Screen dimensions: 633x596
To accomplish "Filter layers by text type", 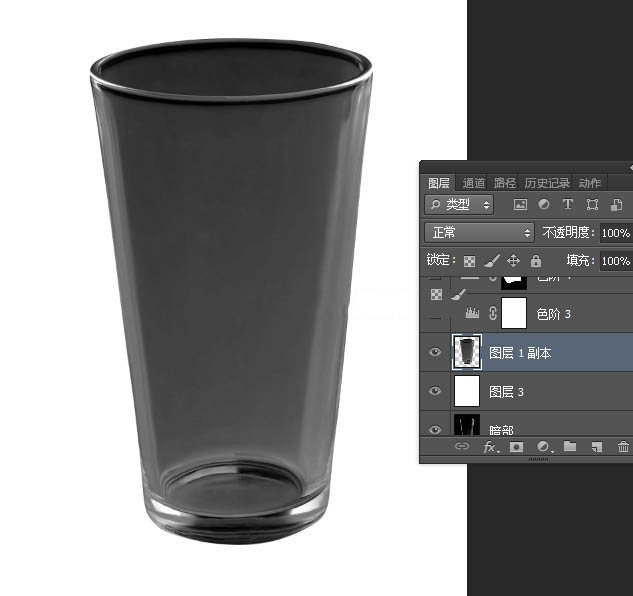I will click(x=568, y=205).
